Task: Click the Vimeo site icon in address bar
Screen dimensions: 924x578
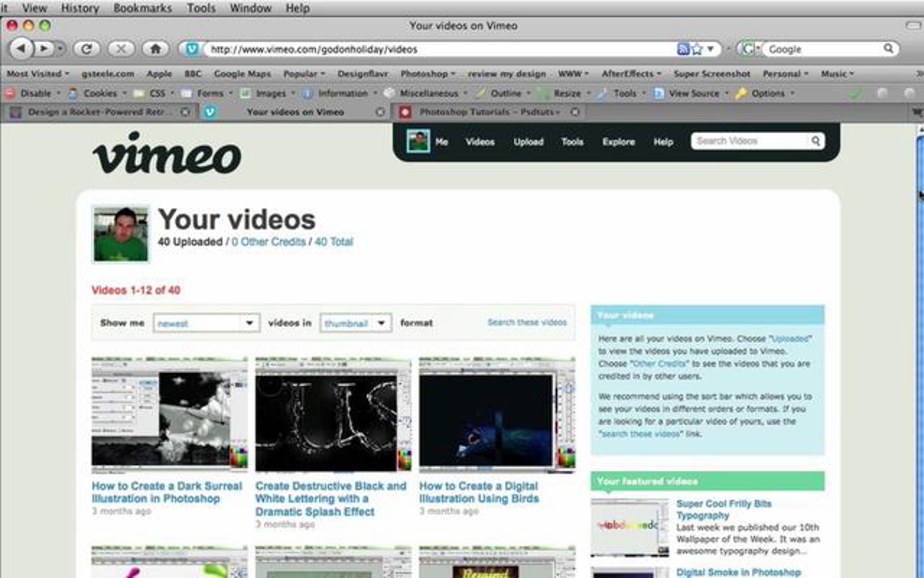Action: 192,49
